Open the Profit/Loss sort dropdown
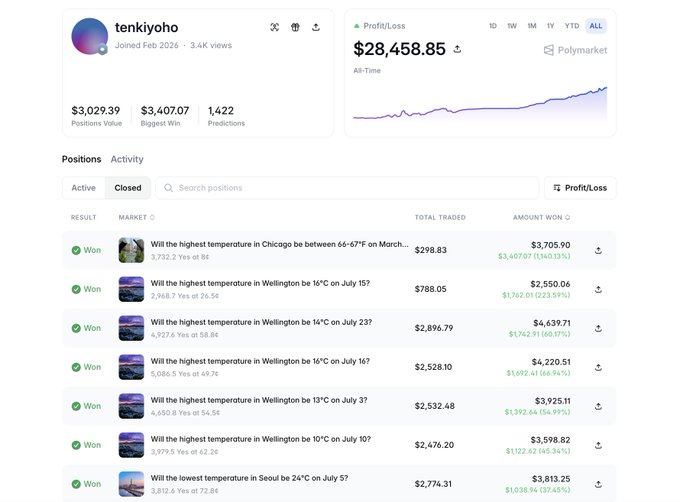The width and height of the screenshot is (680, 502). click(x=580, y=188)
